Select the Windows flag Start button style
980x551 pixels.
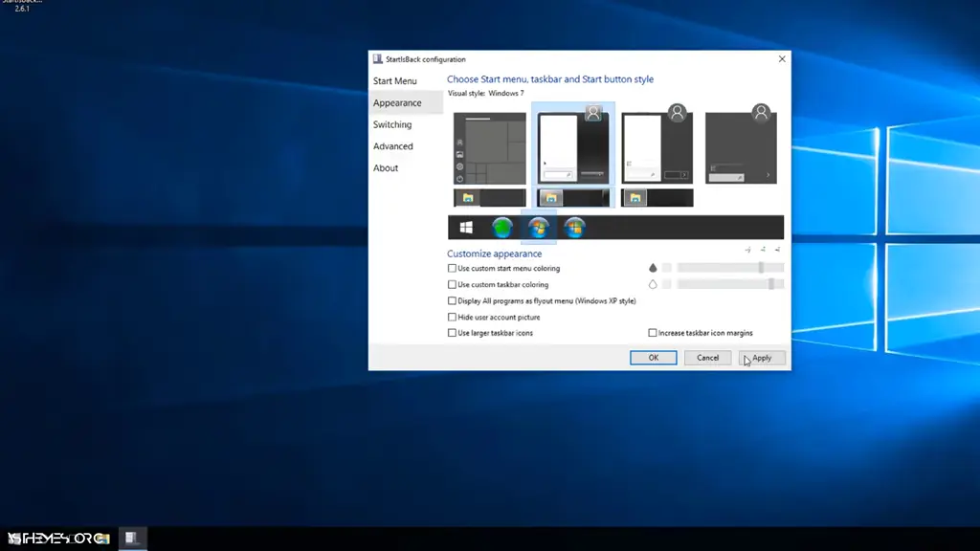click(x=466, y=227)
